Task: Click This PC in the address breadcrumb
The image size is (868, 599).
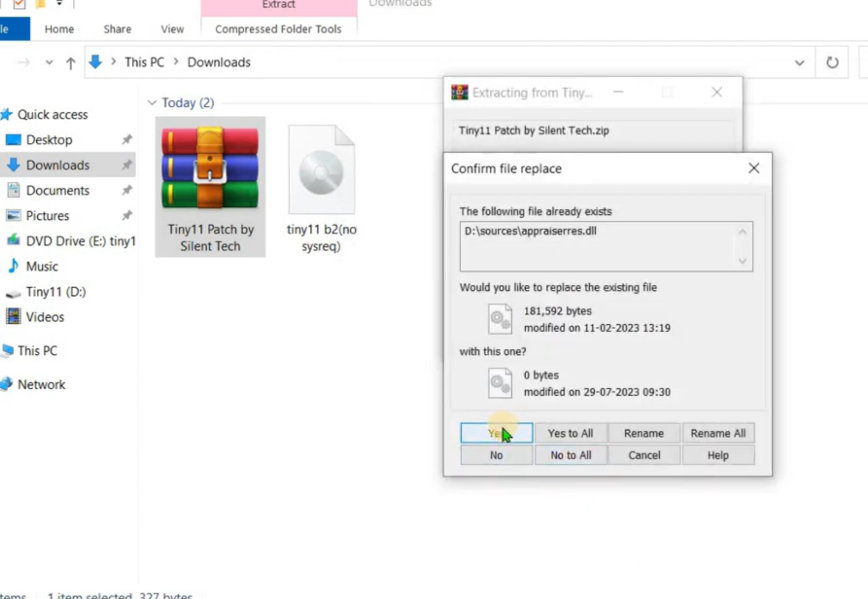Action: [145, 62]
